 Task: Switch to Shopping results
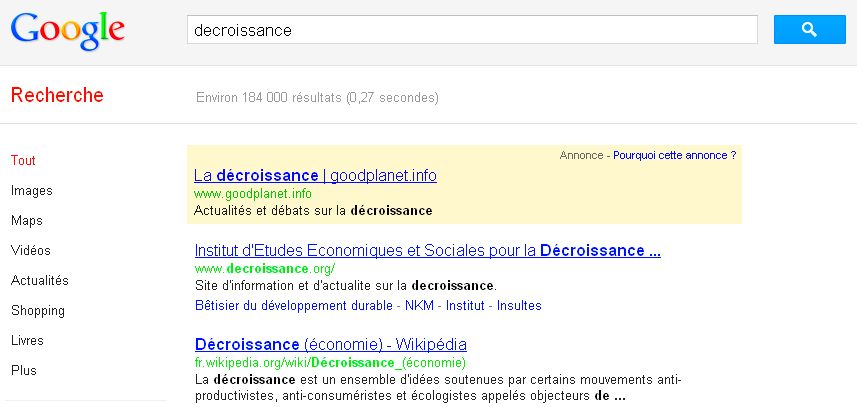pos(38,310)
